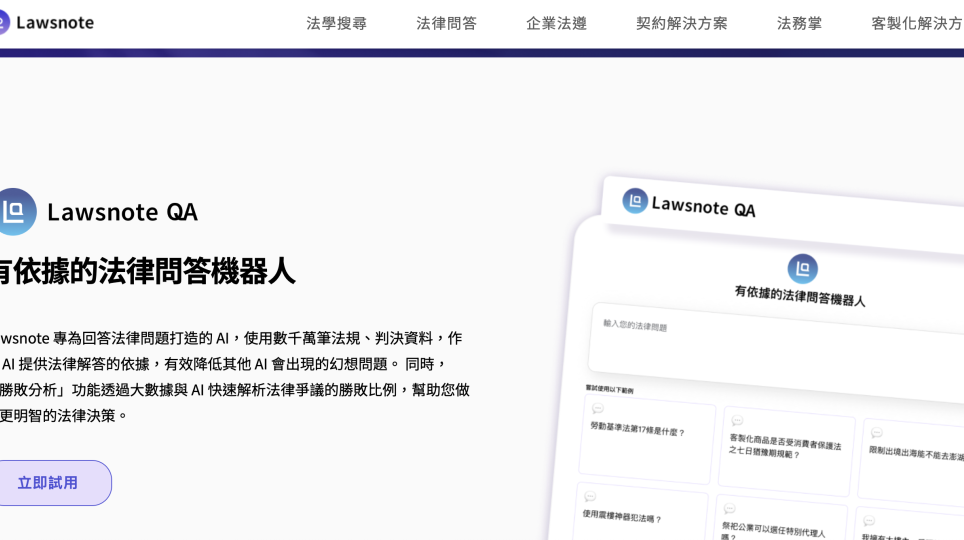The width and height of the screenshot is (964, 540).
Task: Click the Lawsnote QA logo icon beside heading
Action: [x=15, y=211]
